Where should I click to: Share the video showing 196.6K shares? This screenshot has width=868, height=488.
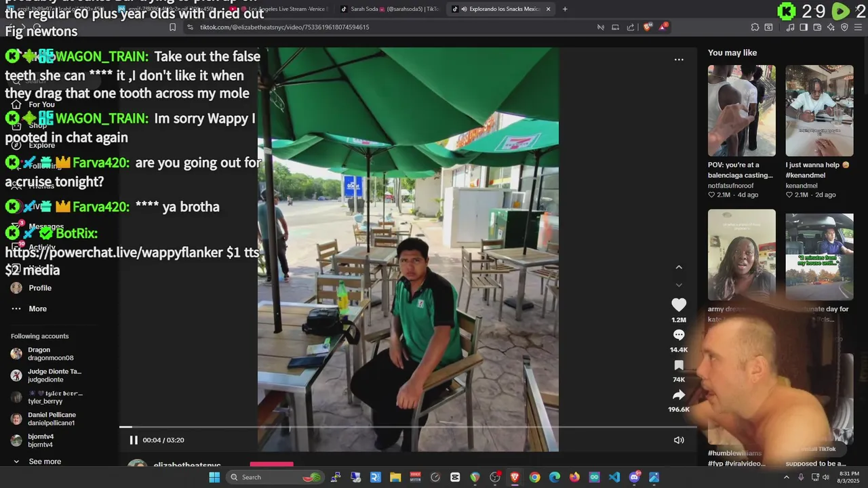[679, 395]
